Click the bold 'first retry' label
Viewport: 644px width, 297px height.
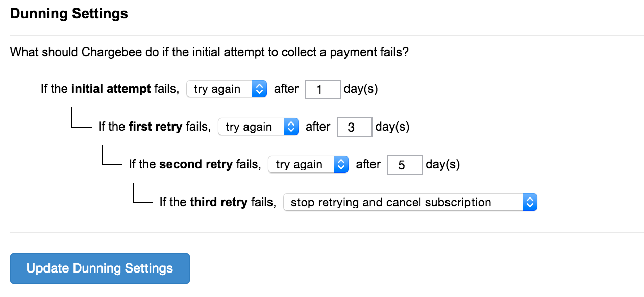click(155, 127)
